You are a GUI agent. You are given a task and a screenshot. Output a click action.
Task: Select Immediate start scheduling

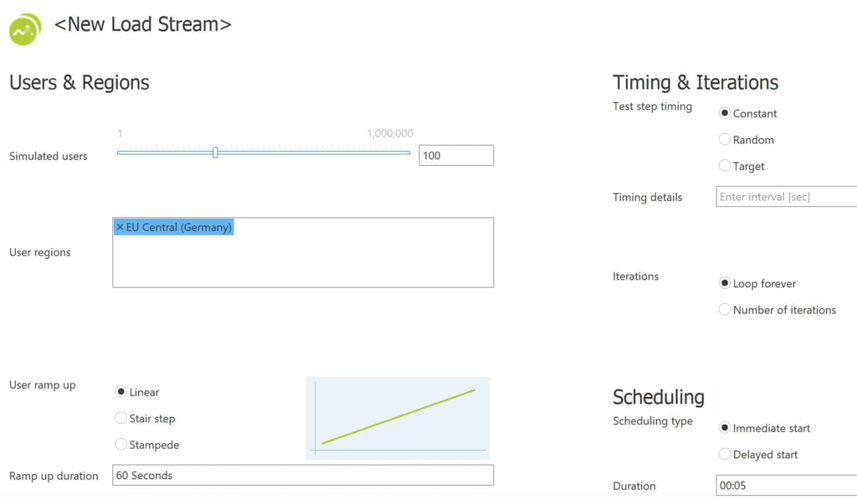coord(725,428)
